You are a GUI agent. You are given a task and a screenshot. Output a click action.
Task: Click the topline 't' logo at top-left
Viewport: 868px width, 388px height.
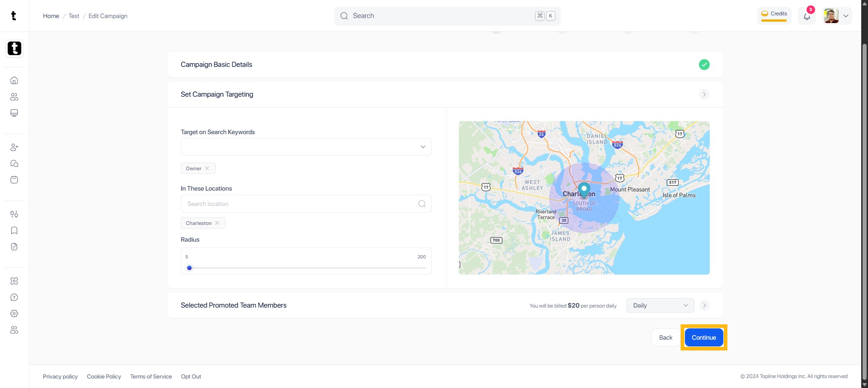[x=14, y=16]
